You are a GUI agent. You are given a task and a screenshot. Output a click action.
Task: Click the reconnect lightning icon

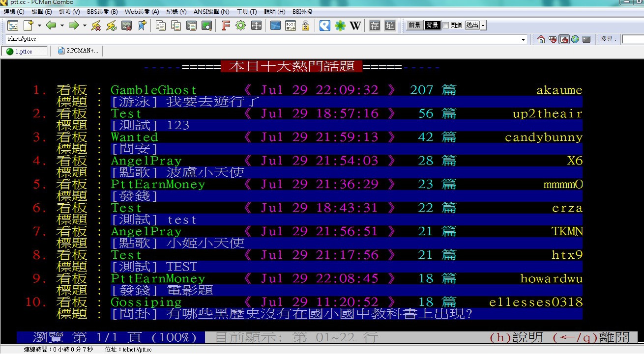tap(111, 26)
